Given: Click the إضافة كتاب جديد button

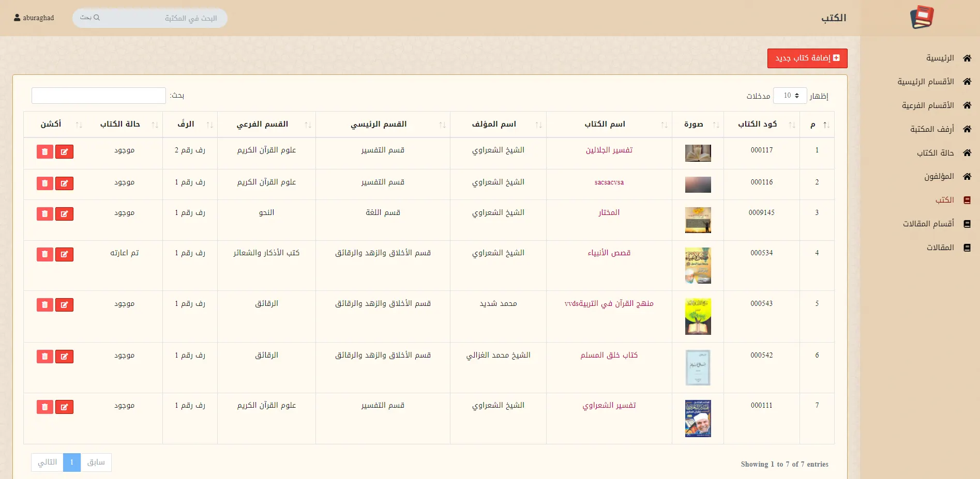Looking at the screenshot, I should pos(807,58).
